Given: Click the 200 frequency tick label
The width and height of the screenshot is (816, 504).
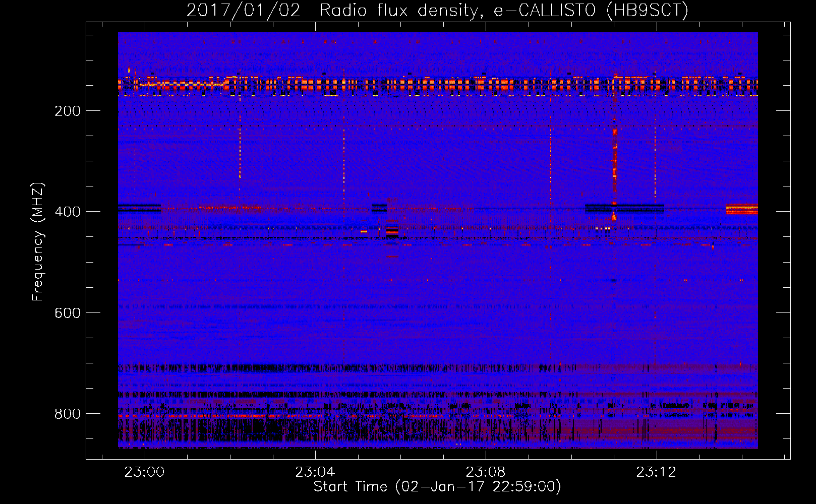Looking at the screenshot, I should 68,111.
